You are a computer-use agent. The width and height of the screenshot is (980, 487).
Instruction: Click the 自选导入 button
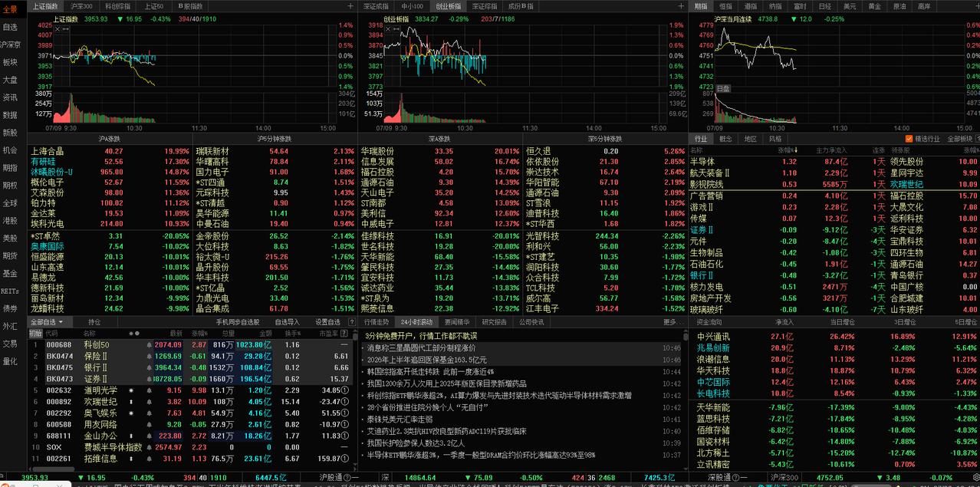click(x=287, y=322)
